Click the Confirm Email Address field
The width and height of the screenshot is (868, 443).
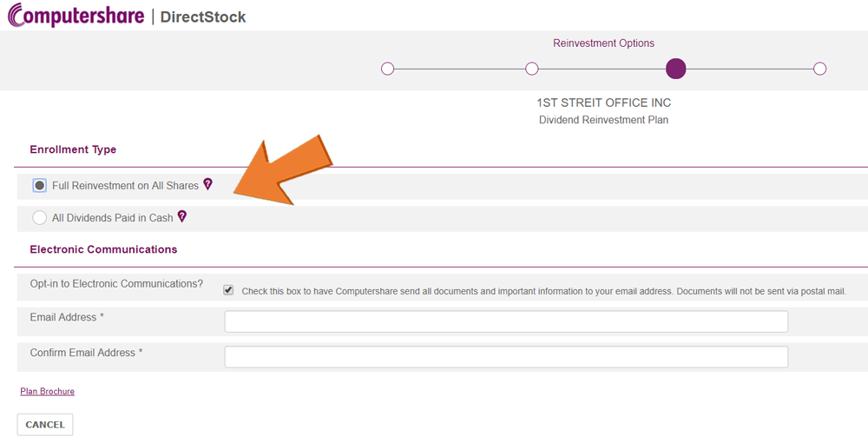(x=506, y=357)
